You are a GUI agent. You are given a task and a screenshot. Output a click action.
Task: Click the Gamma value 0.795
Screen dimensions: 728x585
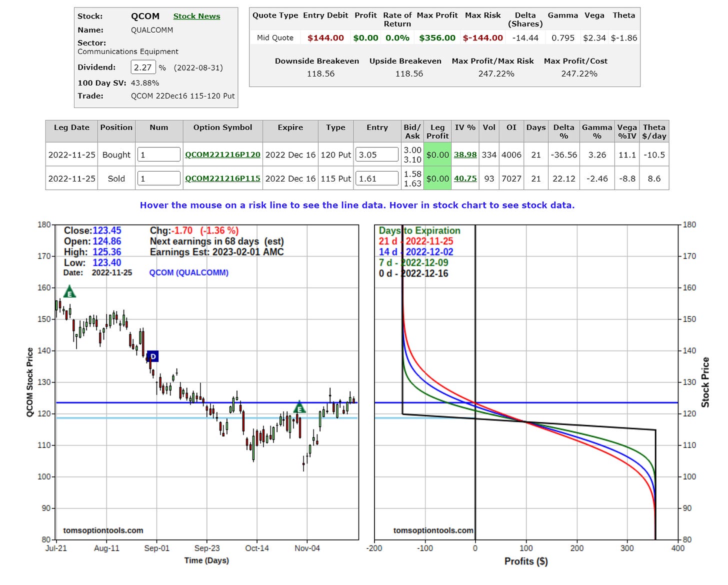coord(563,37)
